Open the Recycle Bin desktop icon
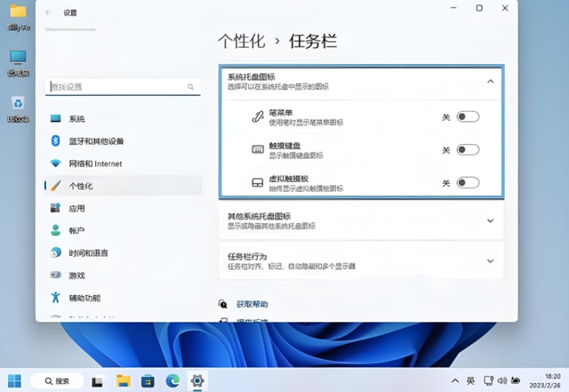Screen dimensions: 569x392 tap(17, 106)
